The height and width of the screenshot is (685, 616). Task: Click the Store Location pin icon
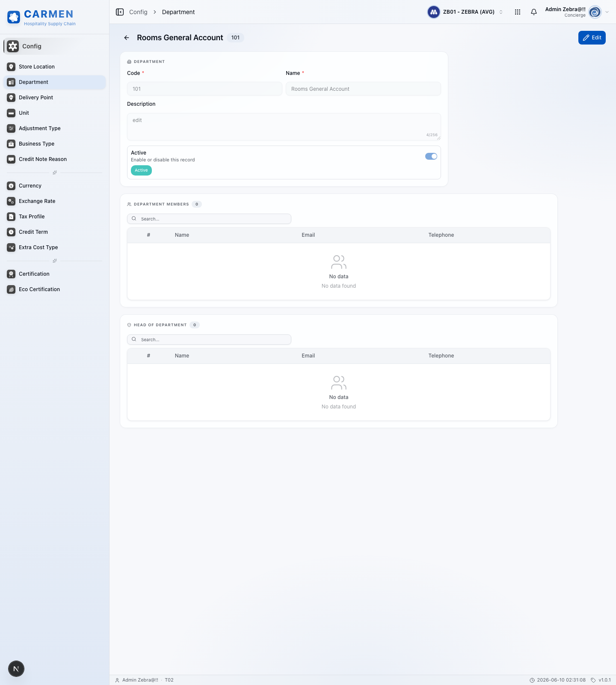(11, 67)
